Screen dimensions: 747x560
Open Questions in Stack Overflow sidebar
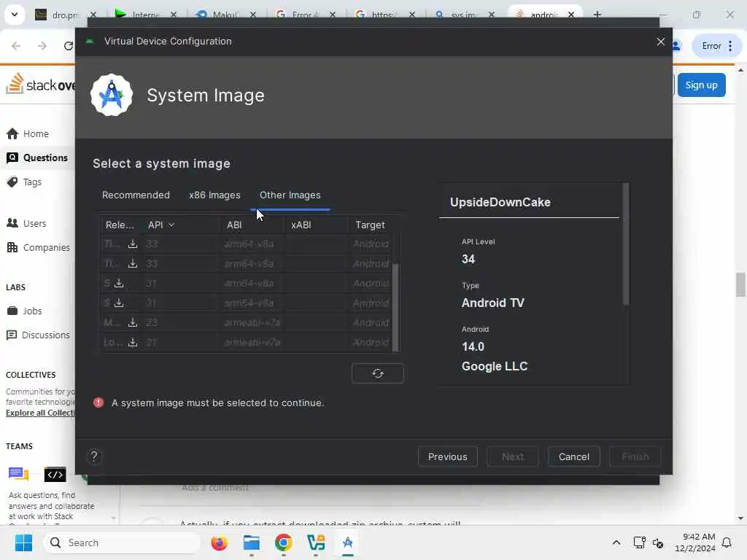click(38, 157)
